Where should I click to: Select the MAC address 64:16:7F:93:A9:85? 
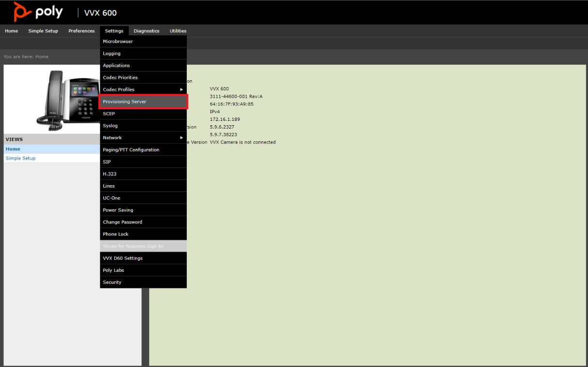pos(231,104)
